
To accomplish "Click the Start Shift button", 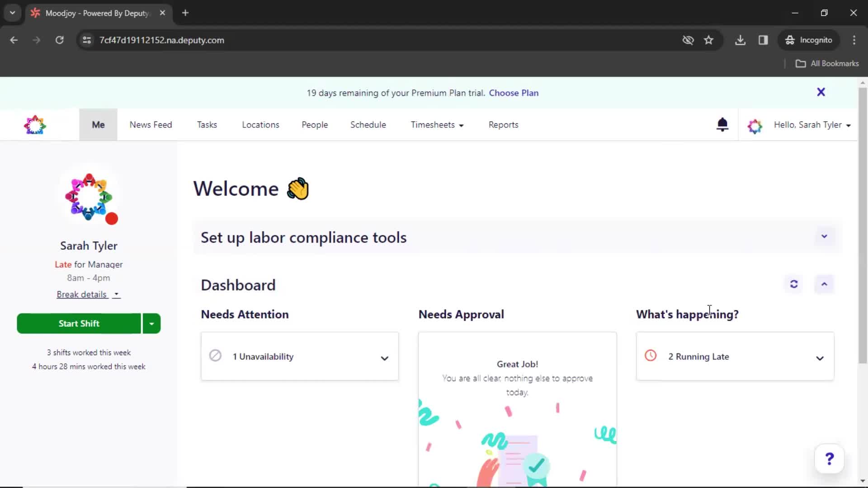I will click(79, 323).
